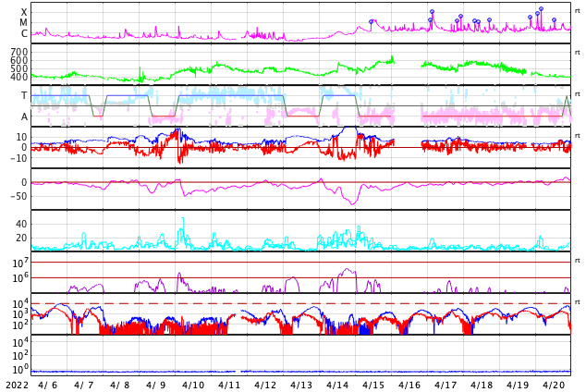586x392 pixels.
Task: Click the 700 tick label on the green plot
Action: 18,52
